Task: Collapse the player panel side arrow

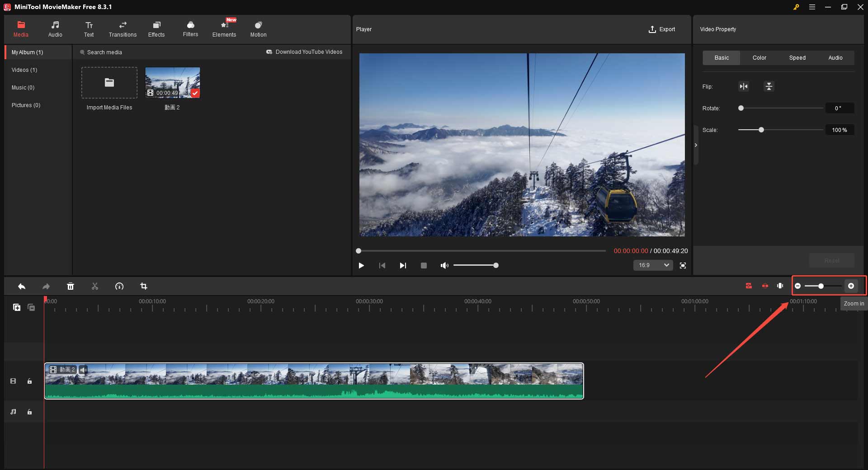Action: pyautogui.click(x=696, y=146)
